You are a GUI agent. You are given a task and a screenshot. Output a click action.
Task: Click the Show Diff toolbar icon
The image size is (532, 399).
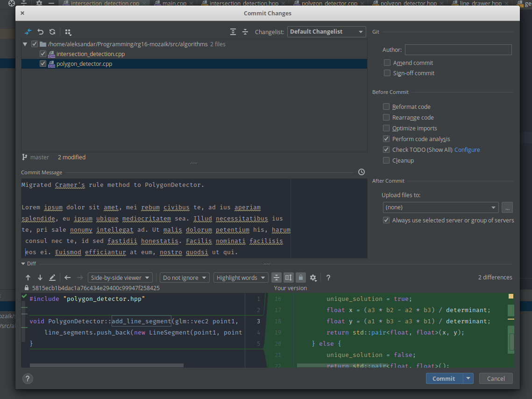pos(28,32)
